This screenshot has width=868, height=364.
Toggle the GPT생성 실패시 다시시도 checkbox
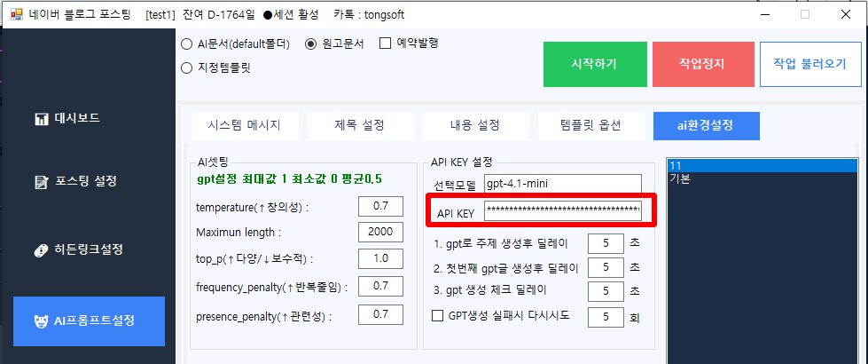coord(437,316)
